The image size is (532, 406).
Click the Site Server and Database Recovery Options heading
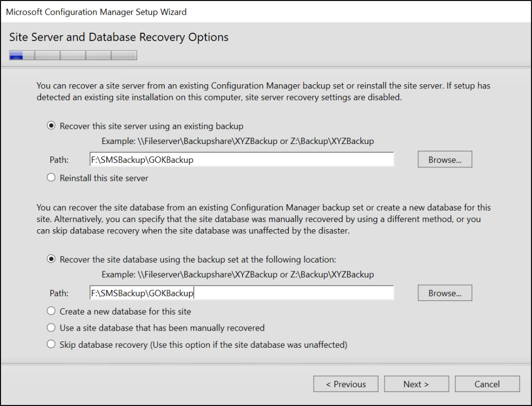pyautogui.click(x=119, y=37)
